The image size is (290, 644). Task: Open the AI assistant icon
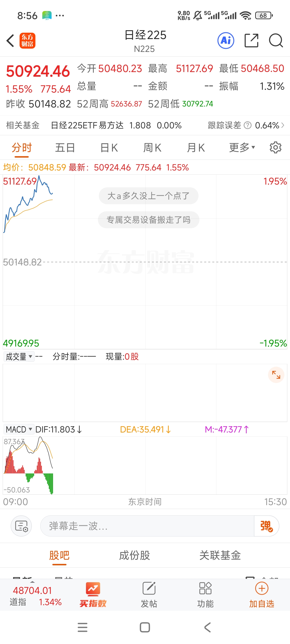(x=226, y=40)
